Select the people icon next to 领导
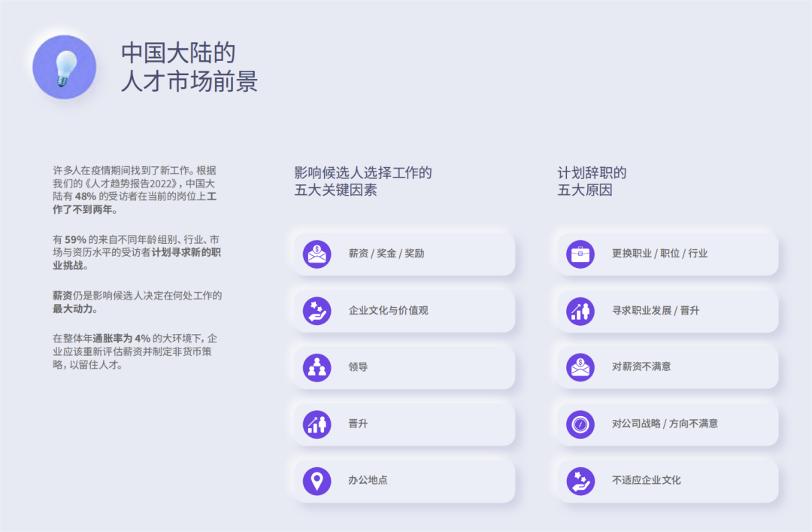Screen dimensions: 812x532 click(x=317, y=366)
